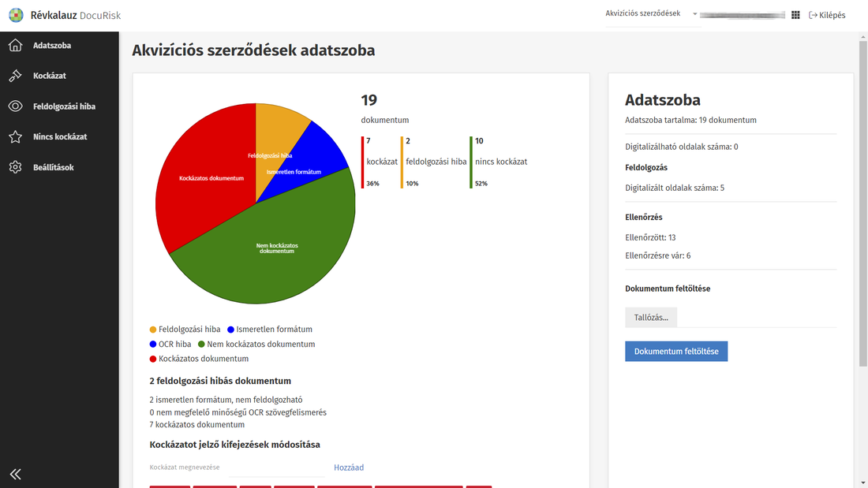Click the Adatszoba home icon in sidebar
The height and width of the screenshot is (488, 868).
coord(15,46)
